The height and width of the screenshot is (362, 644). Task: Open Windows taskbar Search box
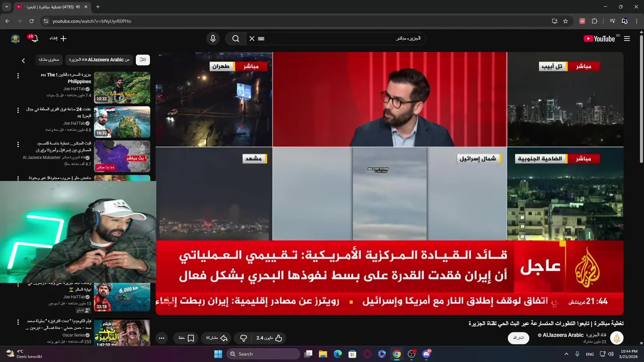pyautogui.click(x=263, y=354)
